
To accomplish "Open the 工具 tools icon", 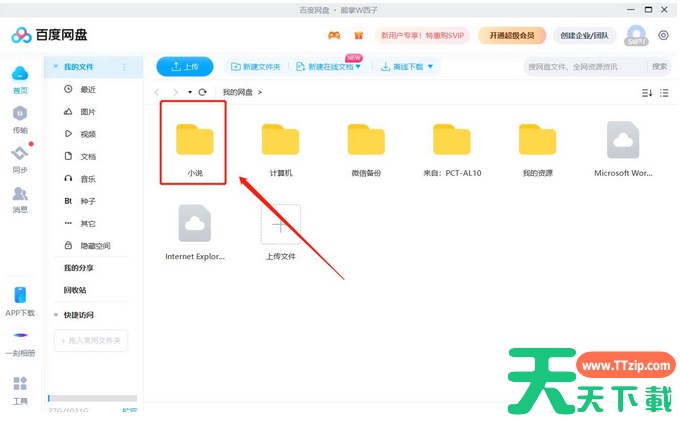I will [20, 383].
